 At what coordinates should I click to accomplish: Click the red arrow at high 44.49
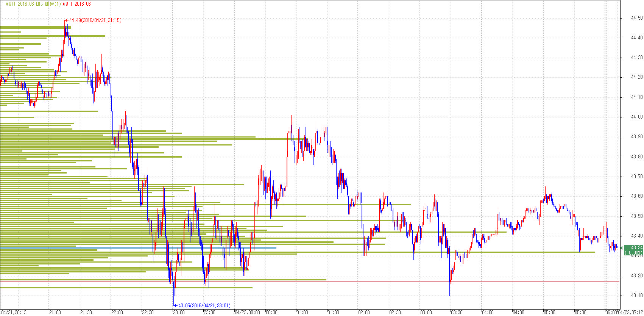click(x=66, y=20)
